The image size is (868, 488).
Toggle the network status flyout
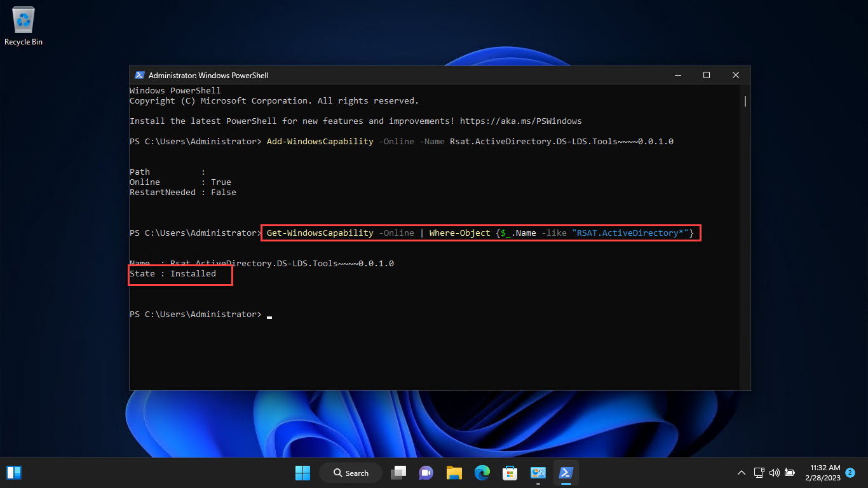pyautogui.click(x=759, y=473)
